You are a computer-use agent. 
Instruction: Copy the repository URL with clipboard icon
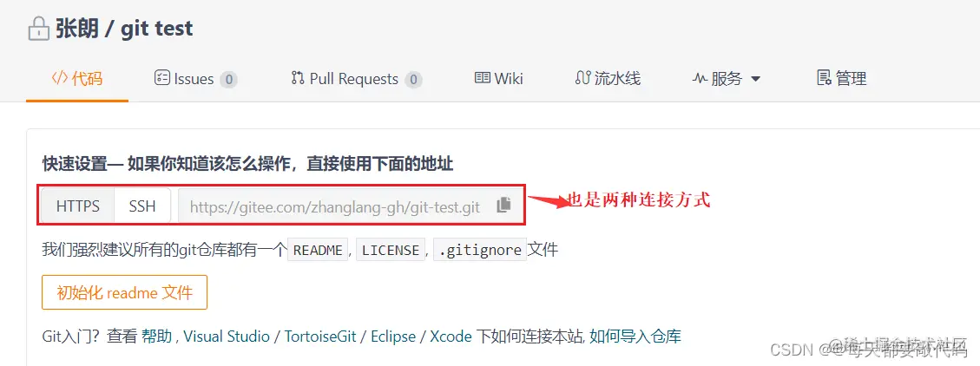[503, 206]
